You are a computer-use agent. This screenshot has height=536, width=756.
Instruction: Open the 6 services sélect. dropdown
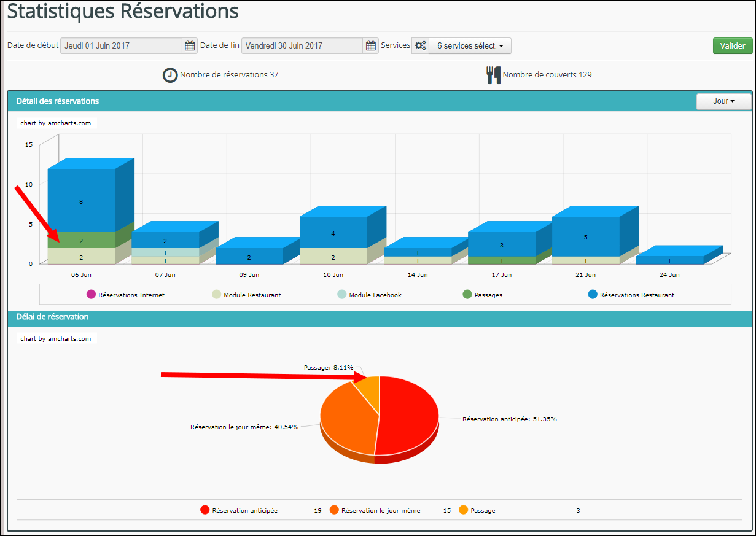pyautogui.click(x=470, y=45)
